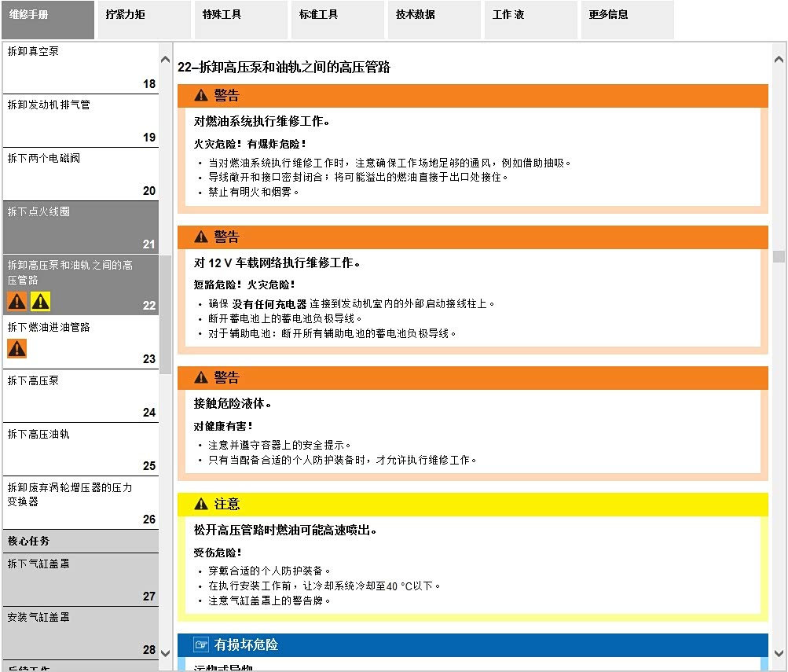The width and height of the screenshot is (788, 672).
Task: Click the content pane scrollbar thumb
Action: point(779,256)
